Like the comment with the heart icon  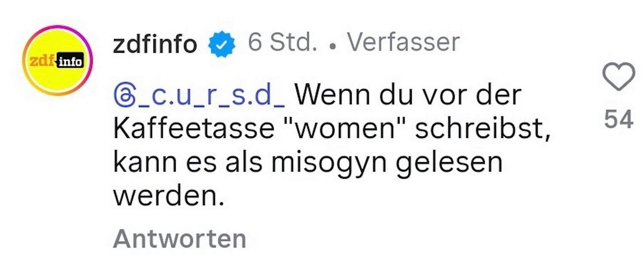click(x=619, y=76)
